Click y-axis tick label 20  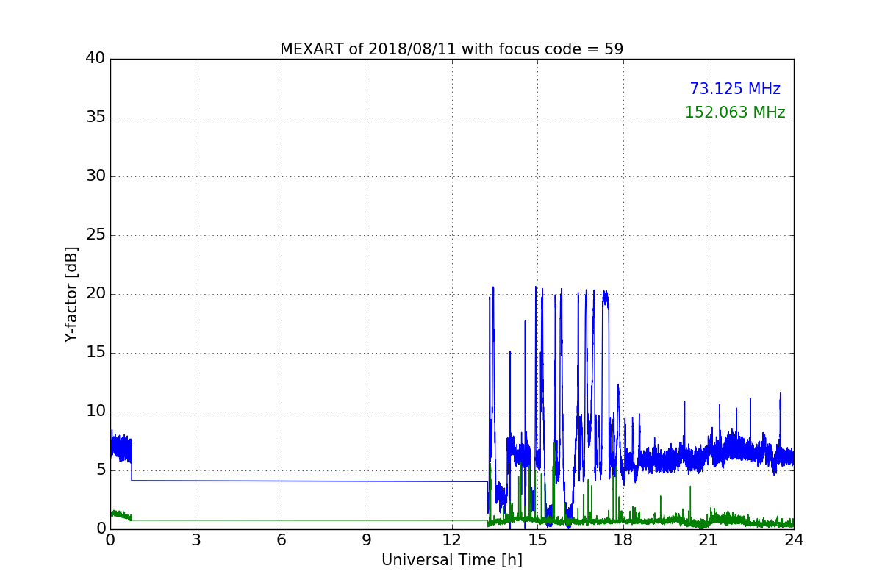click(96, 294)
